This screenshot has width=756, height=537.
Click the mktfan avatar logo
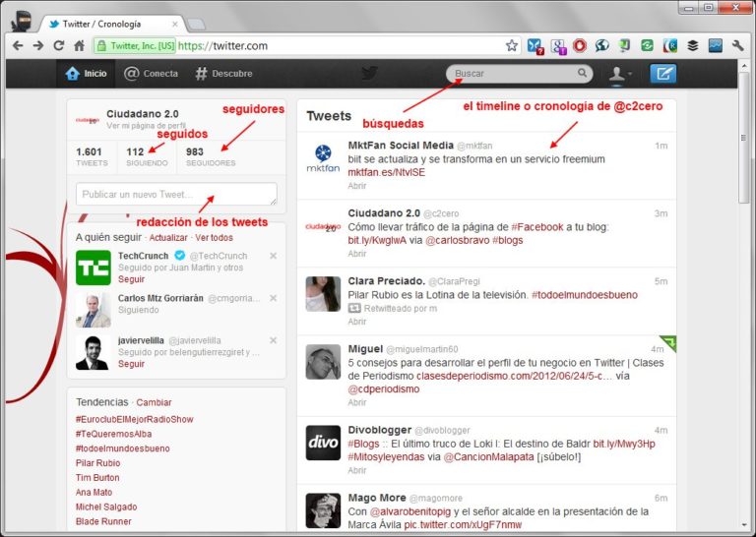point(323,158)
